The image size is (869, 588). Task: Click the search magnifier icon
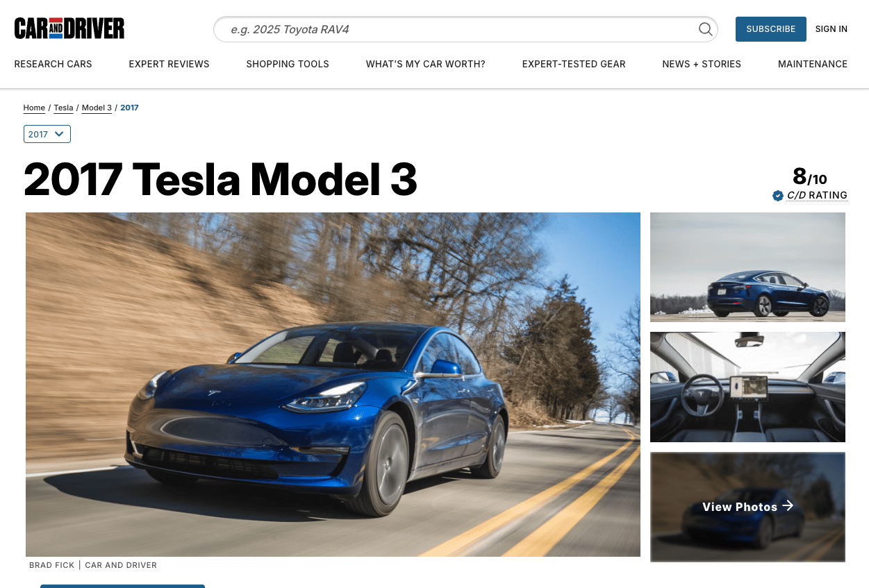705,29
